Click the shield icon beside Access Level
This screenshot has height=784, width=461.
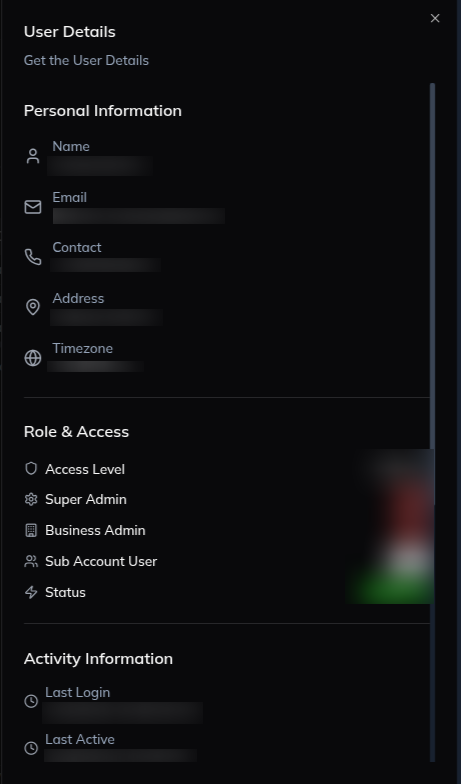click(31, 468)
